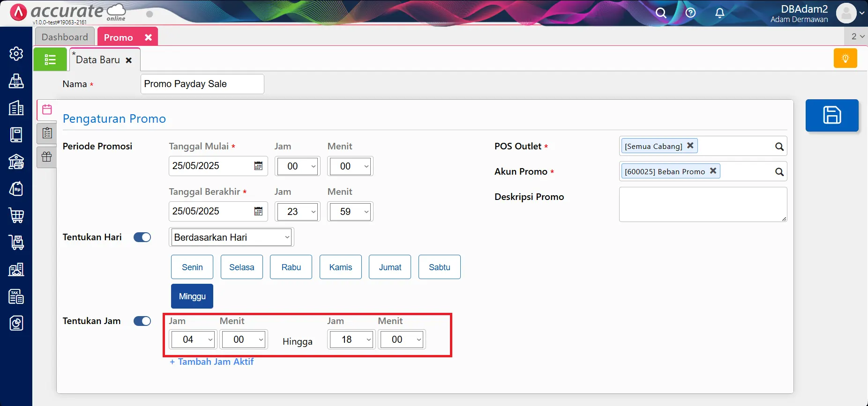
Task: Open the Menit dropdown beside Jam 18
Action: pyautogui.click(x=402, y=340)
